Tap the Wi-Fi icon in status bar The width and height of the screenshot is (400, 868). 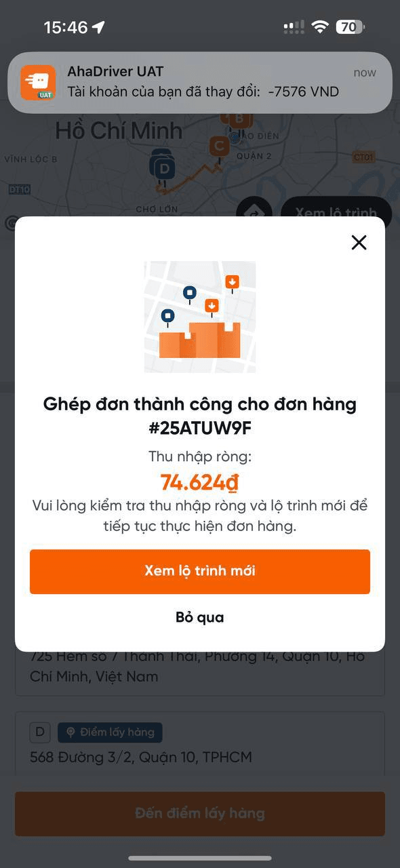[x=320, y=27]
